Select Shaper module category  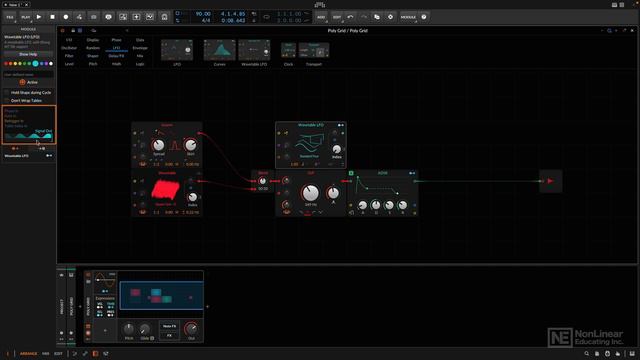[93, 56]
